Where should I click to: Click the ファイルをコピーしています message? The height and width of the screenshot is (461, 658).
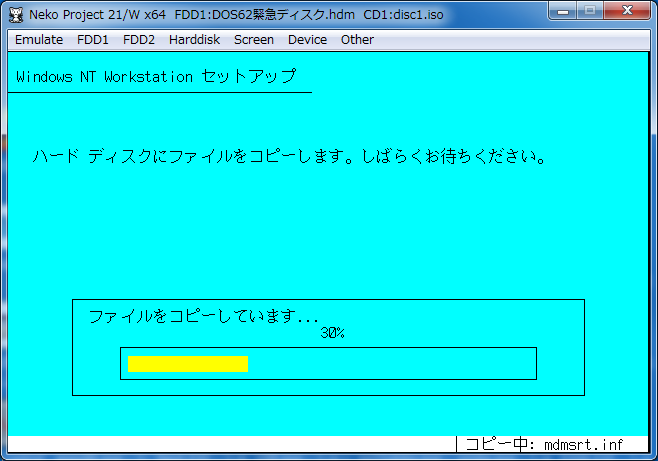pyautogui.click(x=203, y=316)
